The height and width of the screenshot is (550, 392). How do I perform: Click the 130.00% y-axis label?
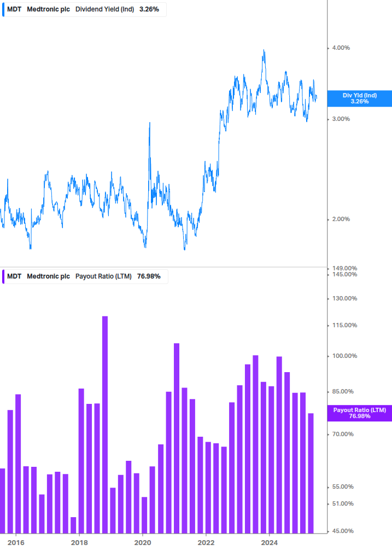(344, 298)
